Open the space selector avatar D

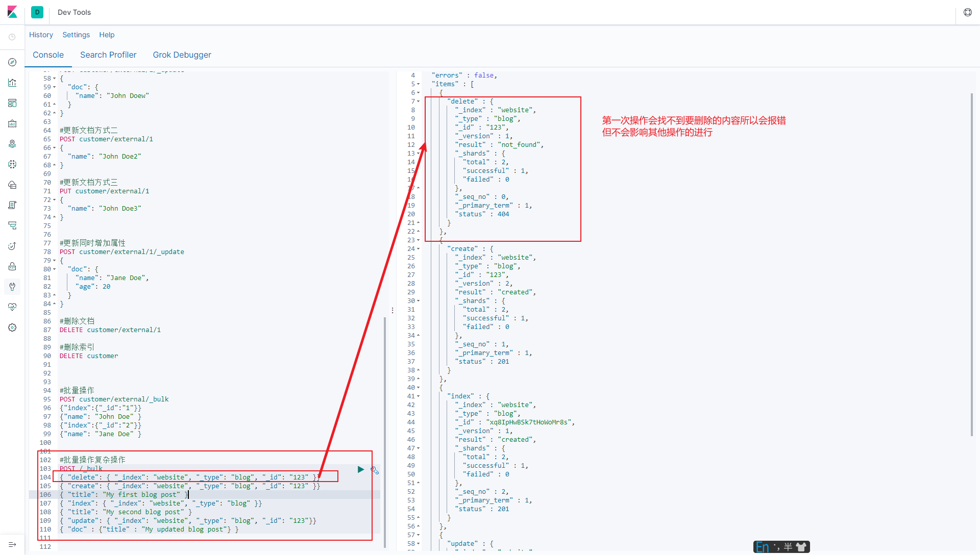click(37, 12)
